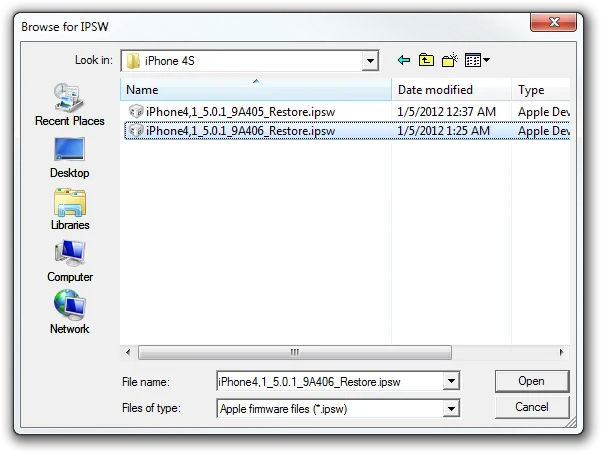
Task: Open Computer in the sidebar
Action: pyautogui.click(x=69, y=261)
